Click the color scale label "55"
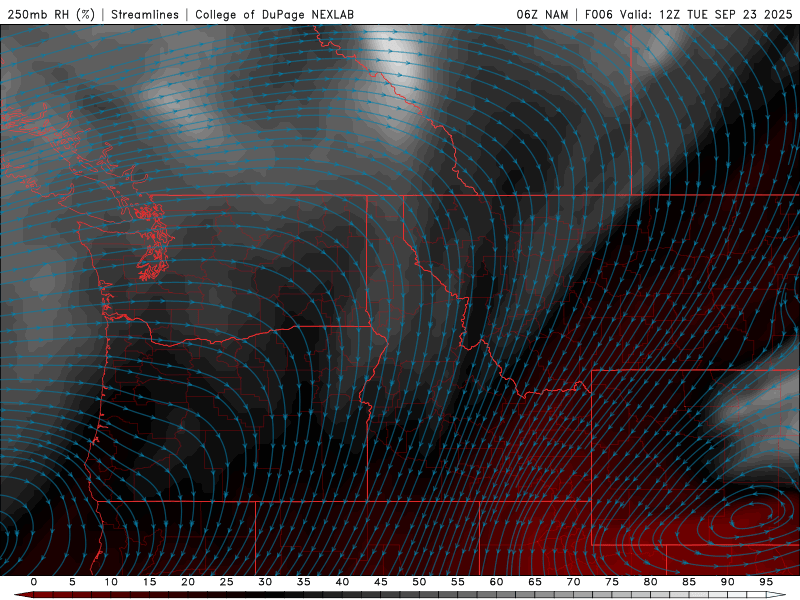The width and height of the screenshot is (800, 600). pos(458,582)
